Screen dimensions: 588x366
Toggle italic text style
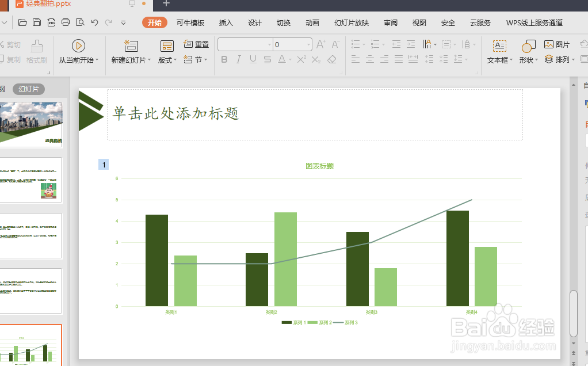(238, 59)
